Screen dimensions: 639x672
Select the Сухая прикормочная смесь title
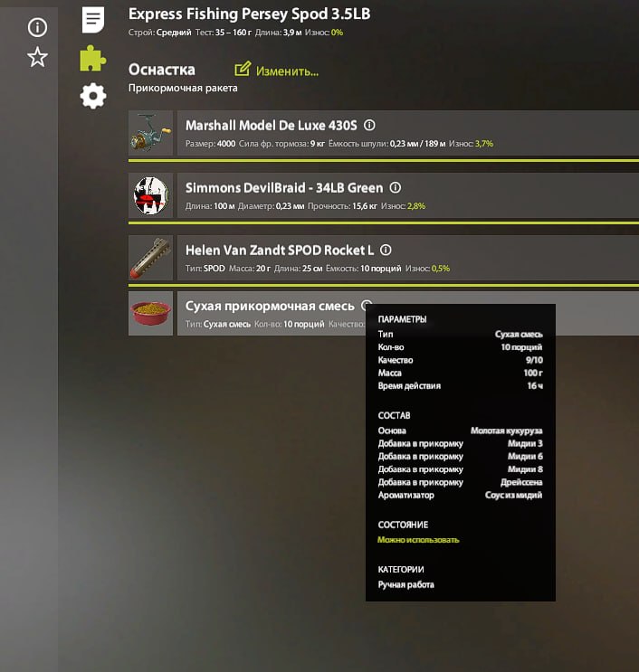[270, 306]
